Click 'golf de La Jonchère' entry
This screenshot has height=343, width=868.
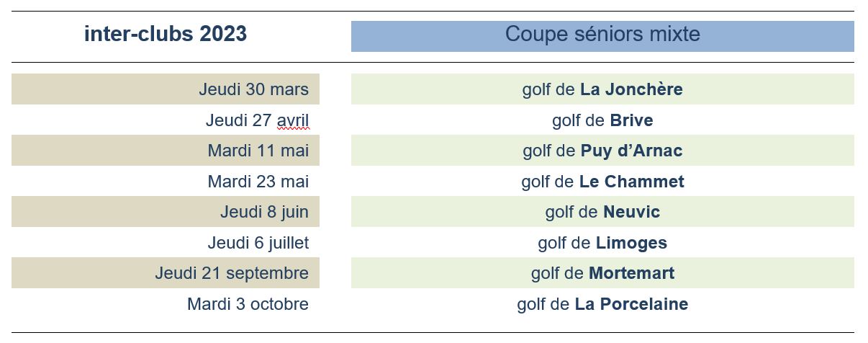602,89
